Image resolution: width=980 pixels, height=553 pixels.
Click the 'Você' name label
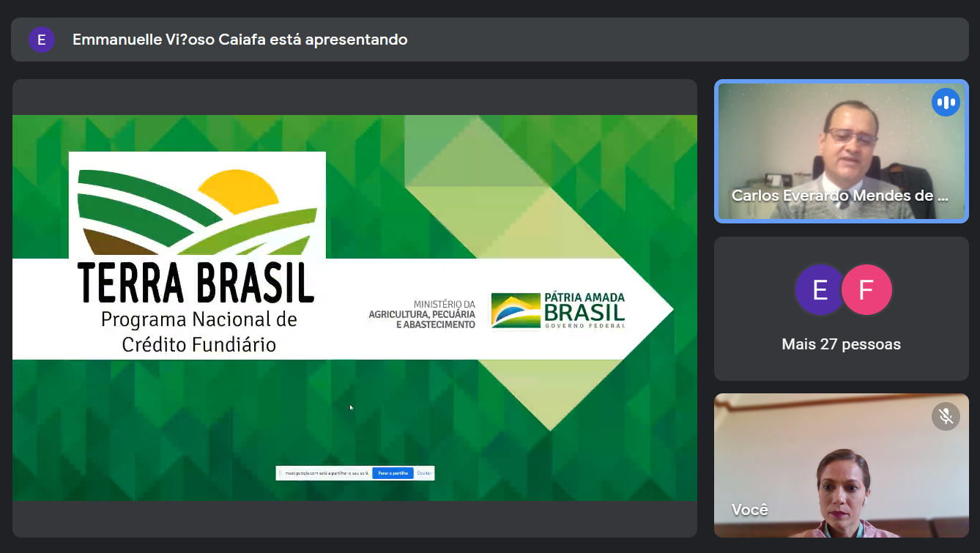750,510
